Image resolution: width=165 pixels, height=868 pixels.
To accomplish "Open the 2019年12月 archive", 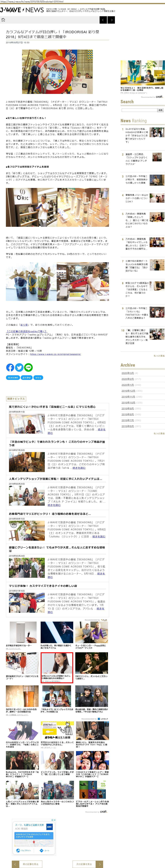I will point(128,391).
